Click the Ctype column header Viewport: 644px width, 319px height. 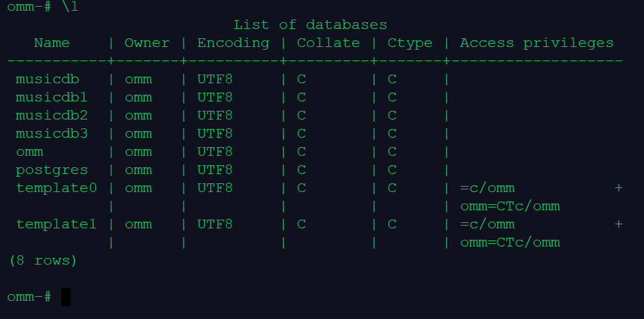pyautogui.click(x=410, y=43)
